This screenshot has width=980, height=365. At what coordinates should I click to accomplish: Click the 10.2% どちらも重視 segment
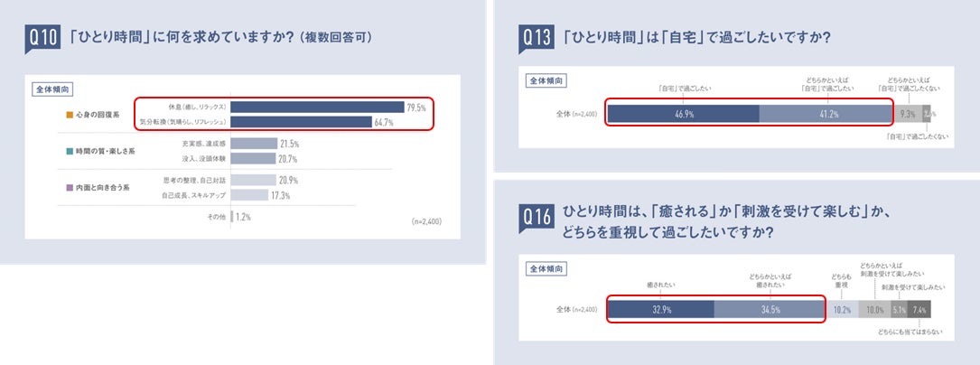pos(842,309)
